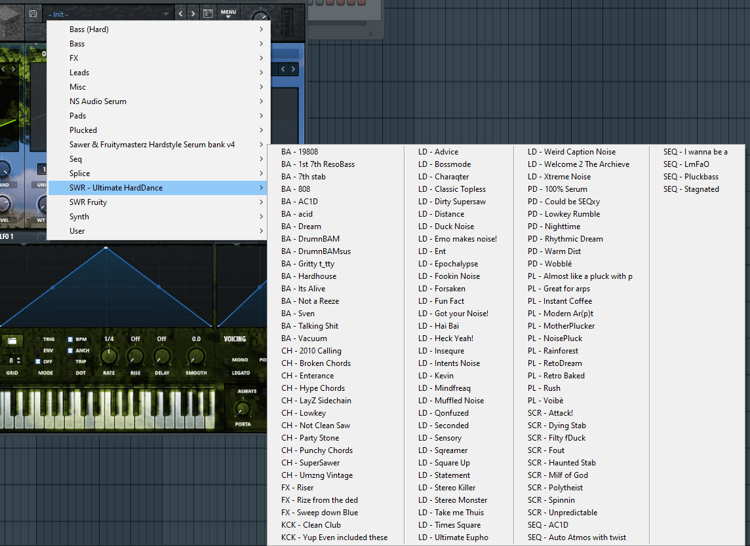750x546 pixels.
Task: Load preset KCK - Clean Club
Action: pos(311,524)
